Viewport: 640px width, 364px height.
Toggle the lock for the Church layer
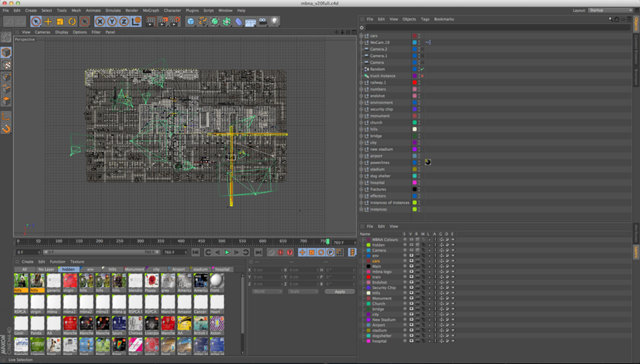[x=429, y=304]
